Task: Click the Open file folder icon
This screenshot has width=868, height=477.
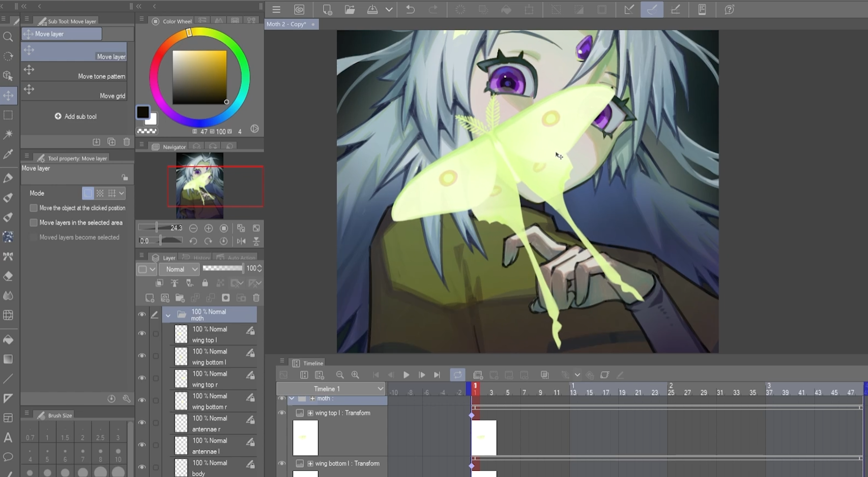Action: (x=350, y=10)
